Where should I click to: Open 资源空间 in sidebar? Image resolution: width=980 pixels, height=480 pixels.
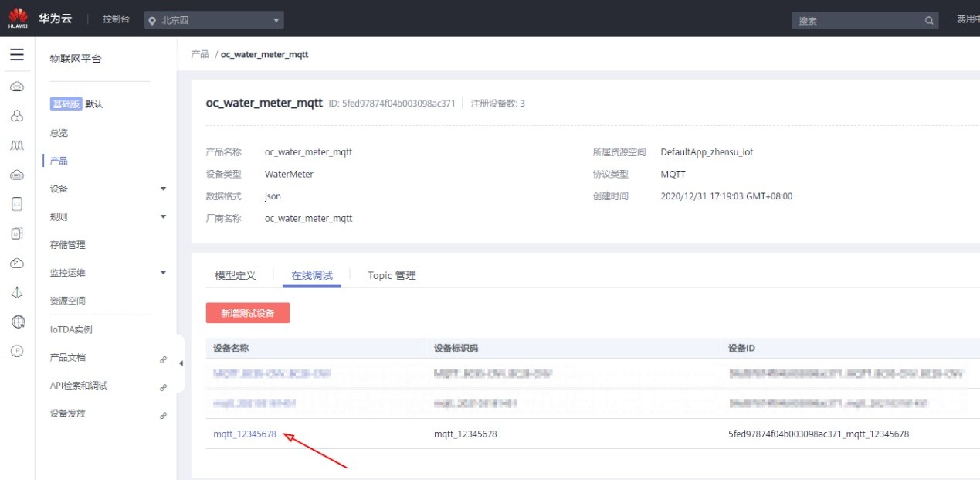click(x=68, y=301)
